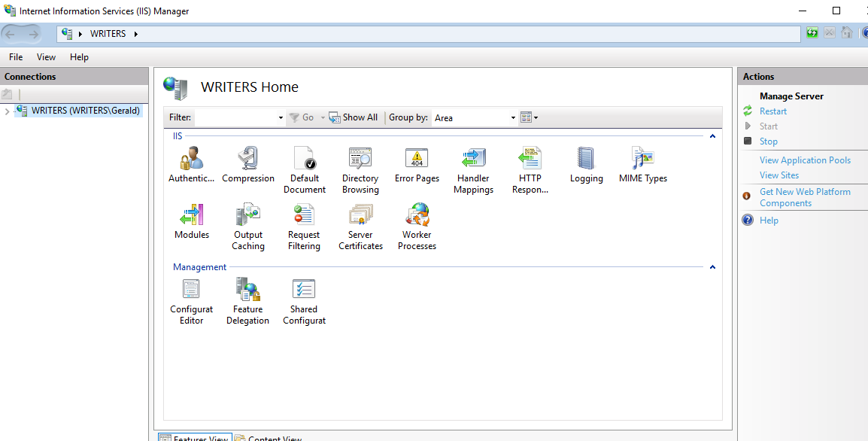Click the arrow before WRITERS in address bar
This screenshot has width=868, height=441.
80,34
